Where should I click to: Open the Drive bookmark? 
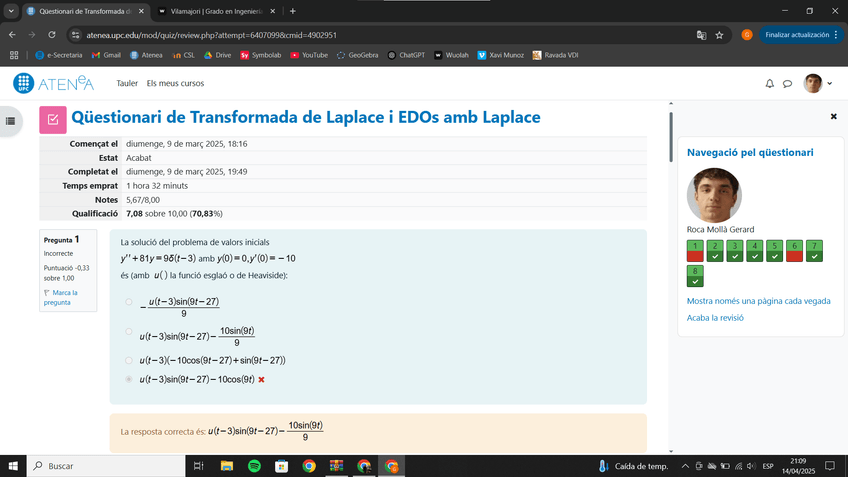217,55
